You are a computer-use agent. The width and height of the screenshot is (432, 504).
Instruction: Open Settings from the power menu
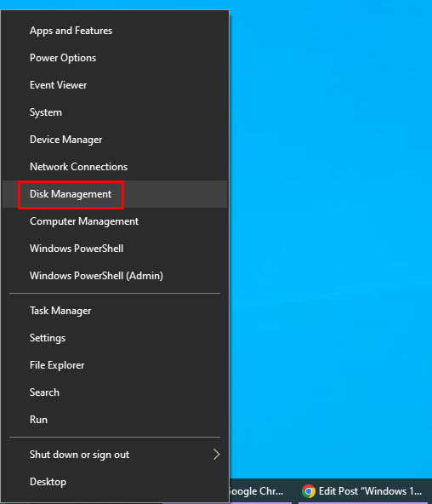pyautogui.click(x=115, y=338)
